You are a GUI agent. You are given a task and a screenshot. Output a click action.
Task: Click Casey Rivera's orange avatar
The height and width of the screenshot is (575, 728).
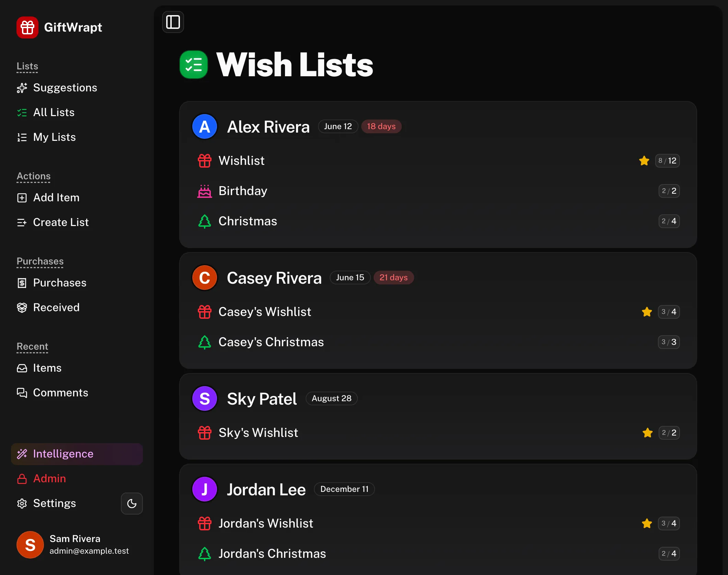[x=205, y=278]
